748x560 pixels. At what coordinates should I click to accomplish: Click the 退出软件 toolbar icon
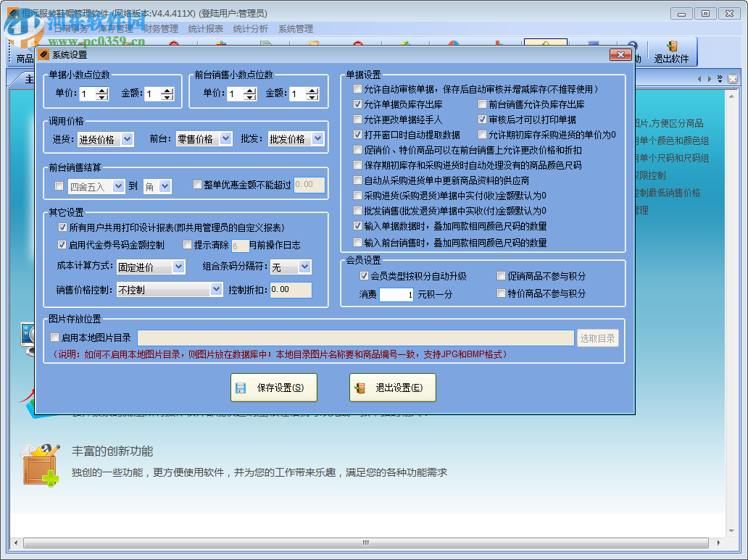point(671,46)
